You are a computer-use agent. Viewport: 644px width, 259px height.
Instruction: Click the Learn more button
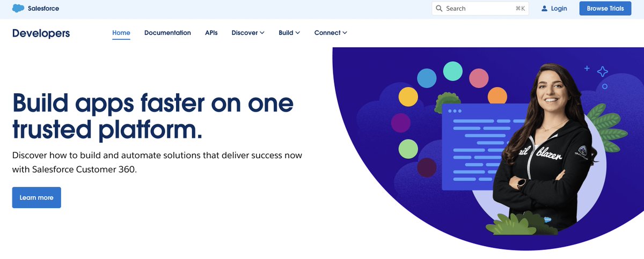tap(36, 197)
